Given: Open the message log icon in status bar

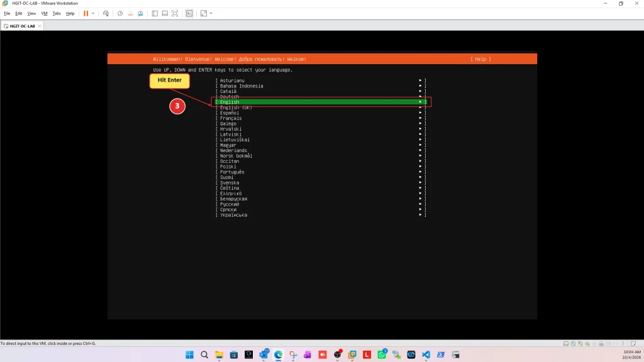Looking at the screenshot, I should [633, 344].
